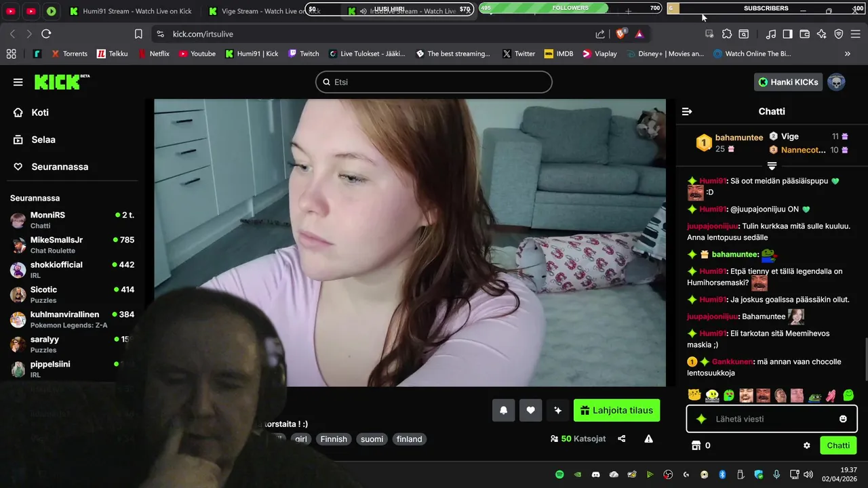This screenshot has width=868, height=488.
Task: Open the emoji picker smiley
Action: (x=843, y=419)
